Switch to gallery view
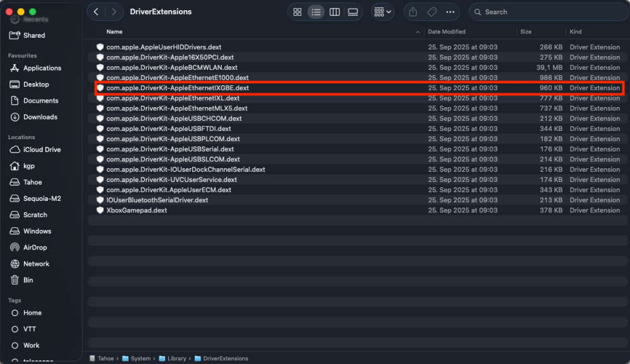The image size is (630, 364). click(353, 12)
